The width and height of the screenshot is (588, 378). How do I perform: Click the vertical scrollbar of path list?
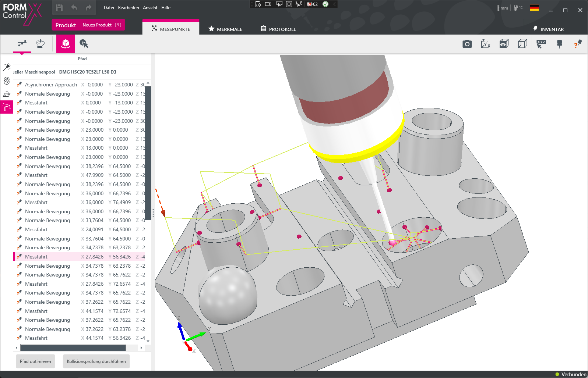point(148,153)
